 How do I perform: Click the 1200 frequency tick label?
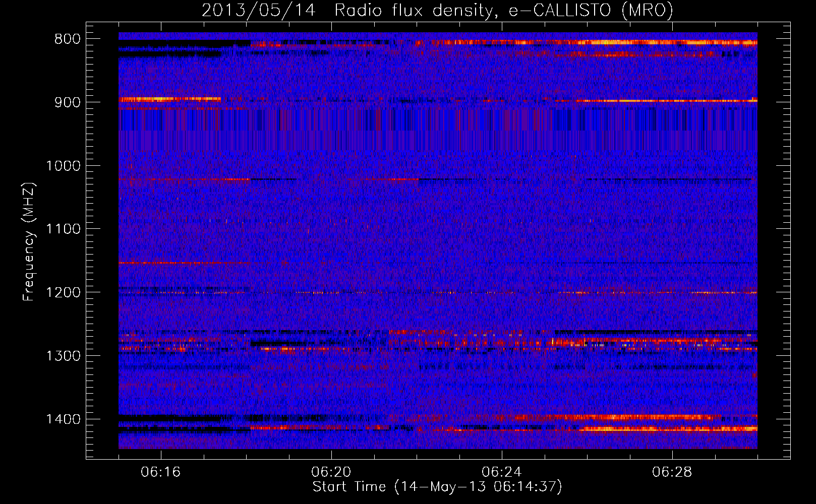[63, 293]
